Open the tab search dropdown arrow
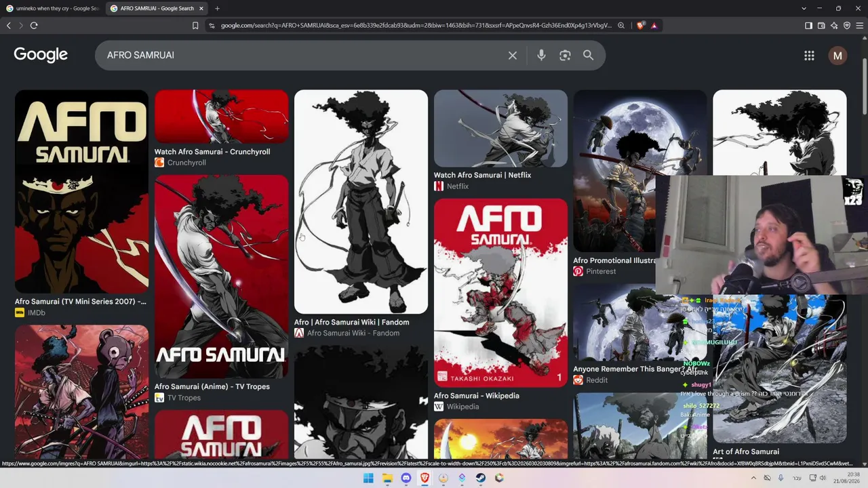 coord(804,8)
